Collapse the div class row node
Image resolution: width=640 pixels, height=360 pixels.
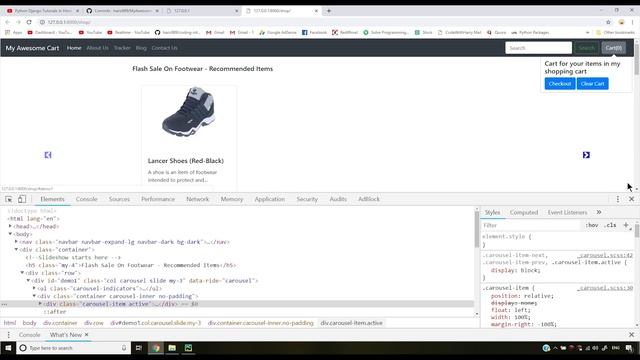[22, 273]
